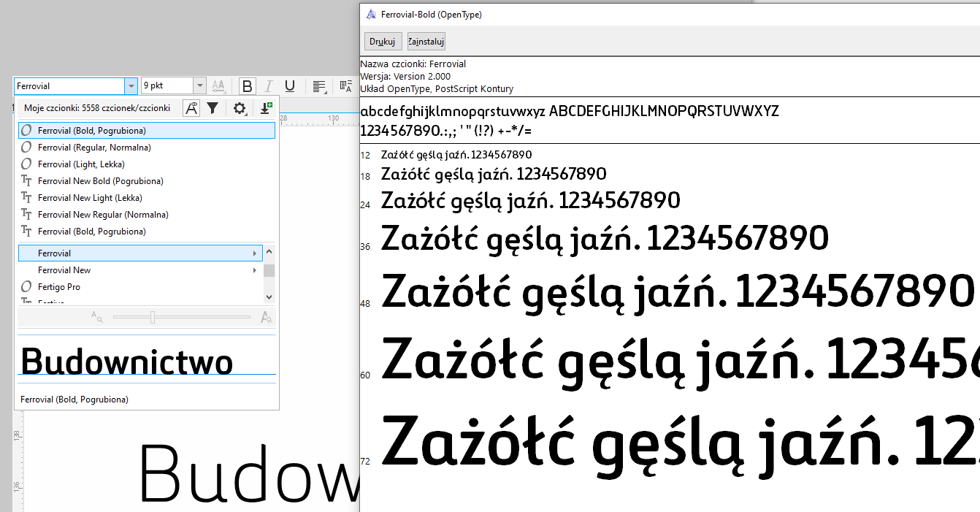The width and height of the screenshot is (980, 512).
Task: Click the font preview toggle icon
Action: [x=191, y=108]
